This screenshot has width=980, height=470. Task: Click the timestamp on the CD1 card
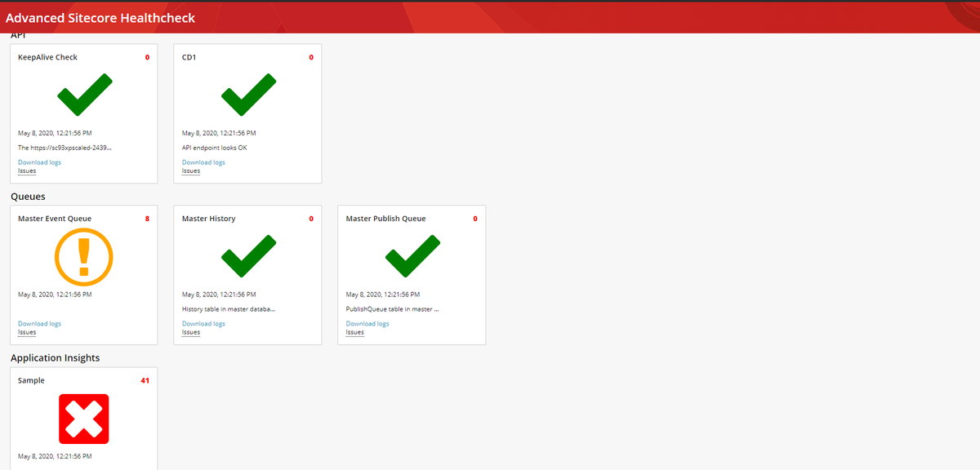[219, 133]
